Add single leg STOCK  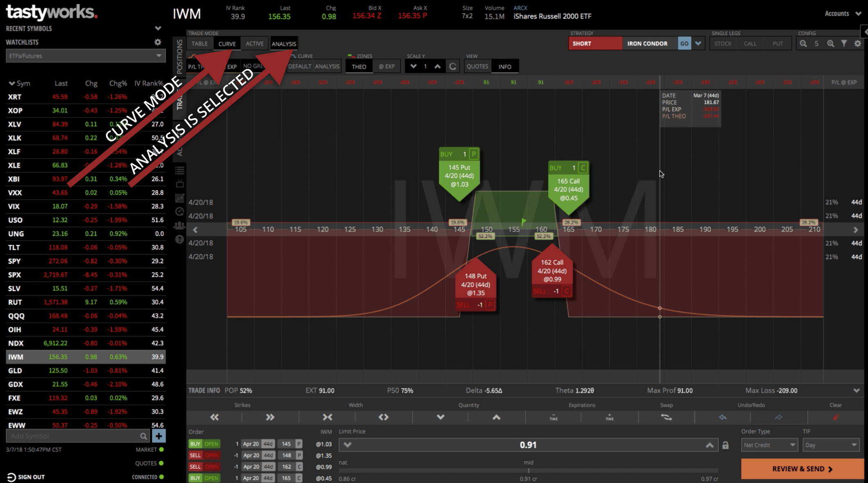point(723,43)
